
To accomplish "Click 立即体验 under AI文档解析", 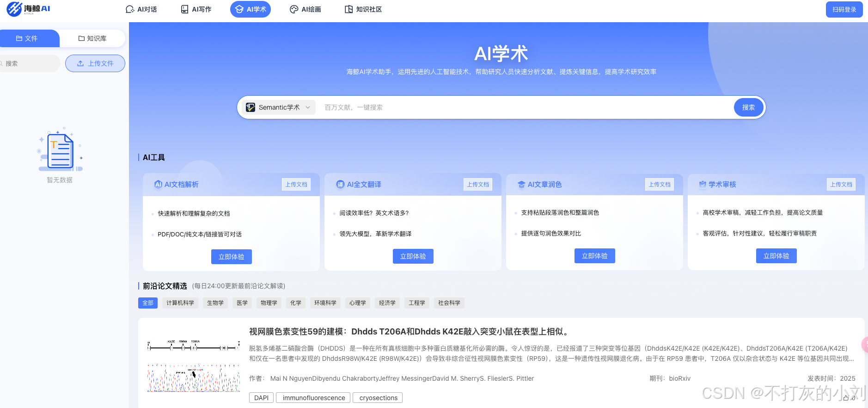I will coord(232,257).
